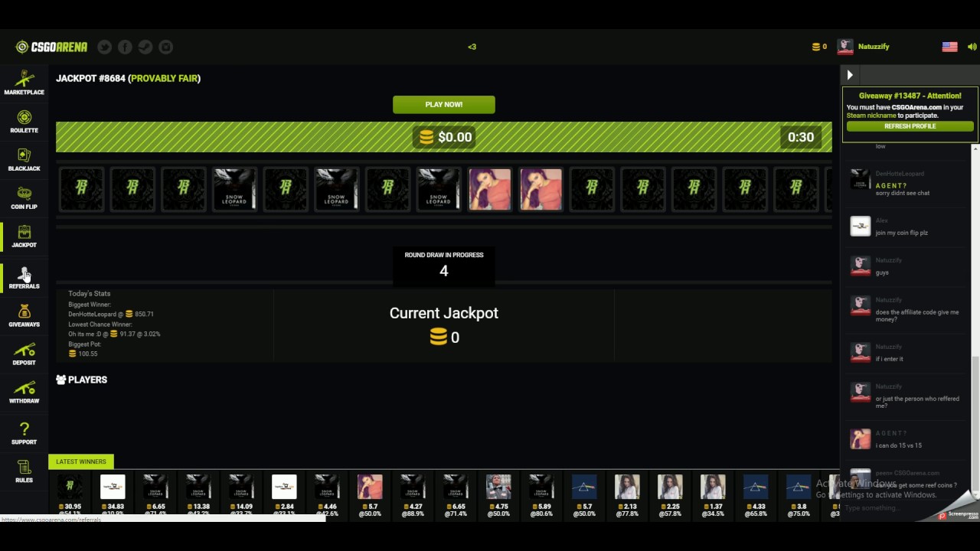Open the Support page
Screen dimensions: 980x551
pyautogui.click(x=24, y=433)
